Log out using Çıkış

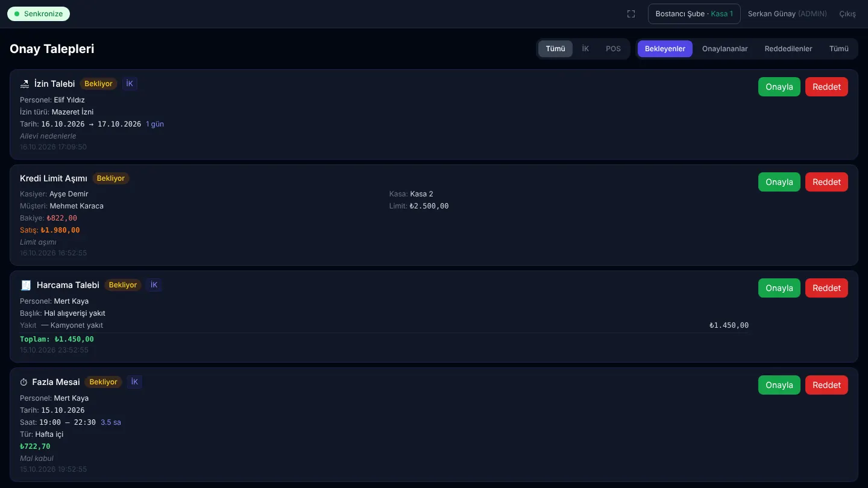[x=848, y=14]
